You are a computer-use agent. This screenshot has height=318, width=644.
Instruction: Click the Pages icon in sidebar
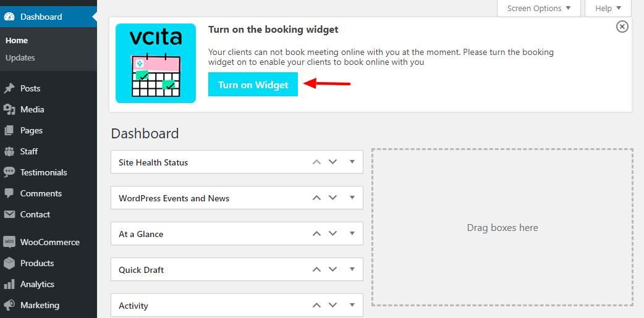tap(9, 130)
